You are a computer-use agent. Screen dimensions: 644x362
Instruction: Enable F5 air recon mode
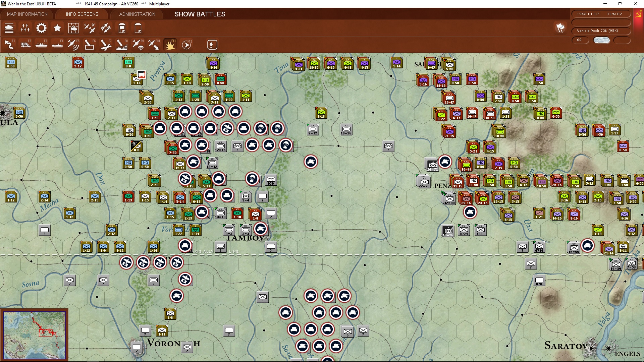pyautogui.click(x=73, y=45)
